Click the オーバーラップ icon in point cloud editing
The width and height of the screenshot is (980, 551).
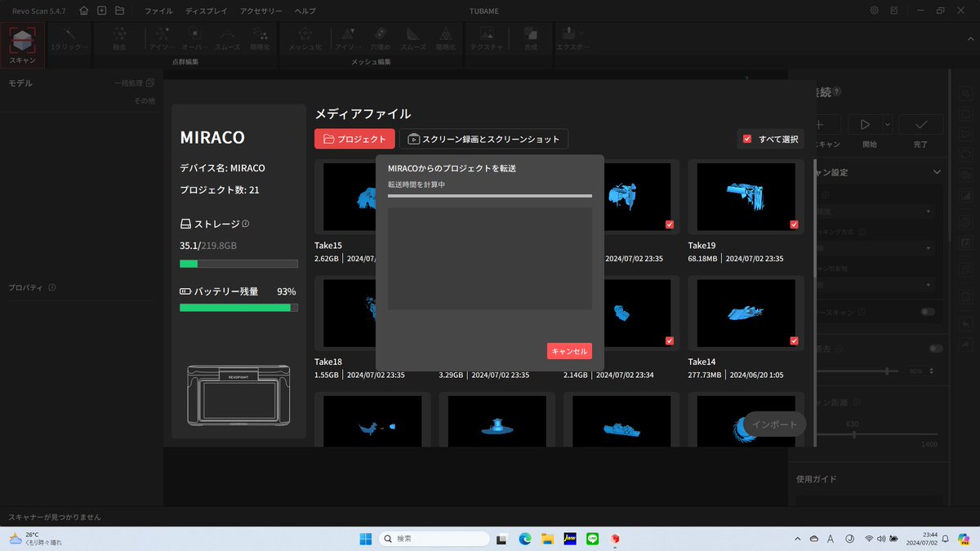tap(195, 34)
